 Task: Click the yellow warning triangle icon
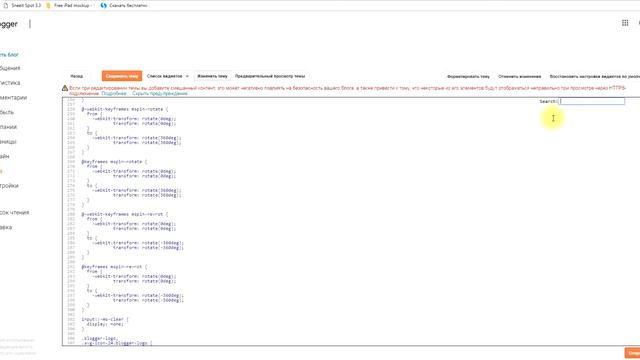point(65,88)
